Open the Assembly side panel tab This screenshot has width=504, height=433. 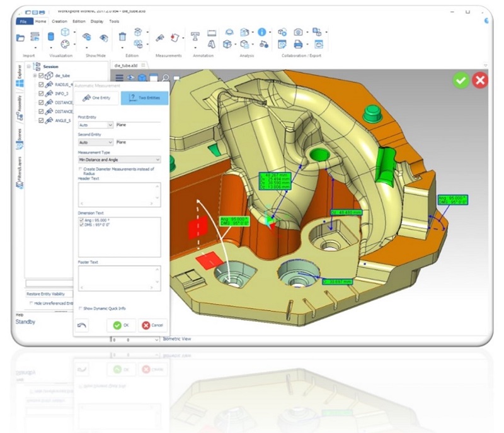tap(20, 108)
